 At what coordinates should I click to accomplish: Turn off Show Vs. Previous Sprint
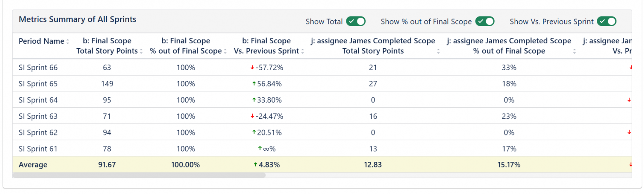(x=606, y=21)
